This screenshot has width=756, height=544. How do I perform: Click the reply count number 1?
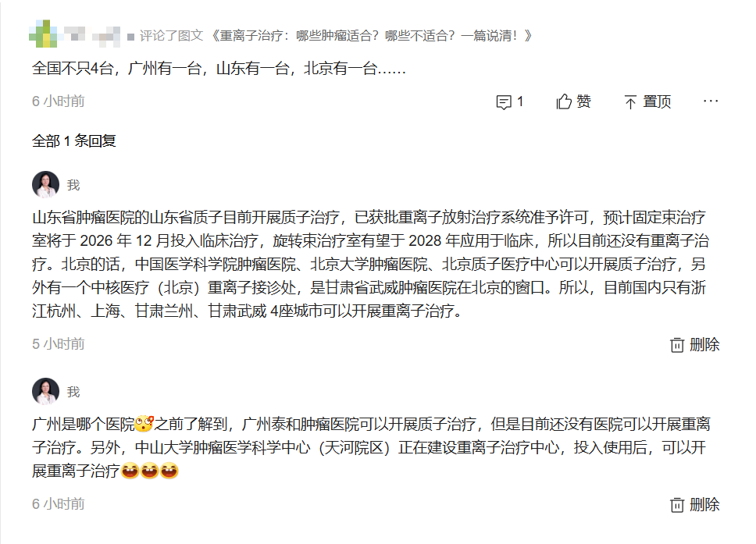[520, 101]
